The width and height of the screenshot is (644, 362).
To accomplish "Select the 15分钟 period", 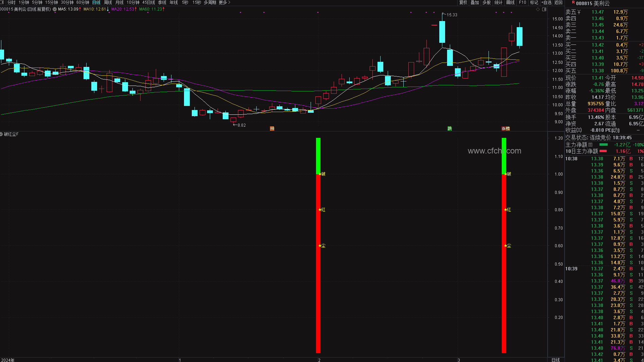I will coord(52,2).
